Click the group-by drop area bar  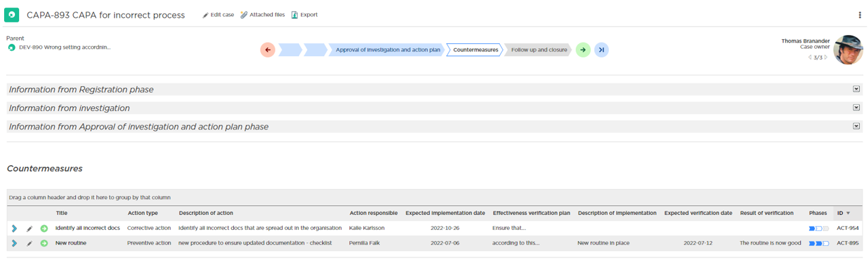coord(434,197)
